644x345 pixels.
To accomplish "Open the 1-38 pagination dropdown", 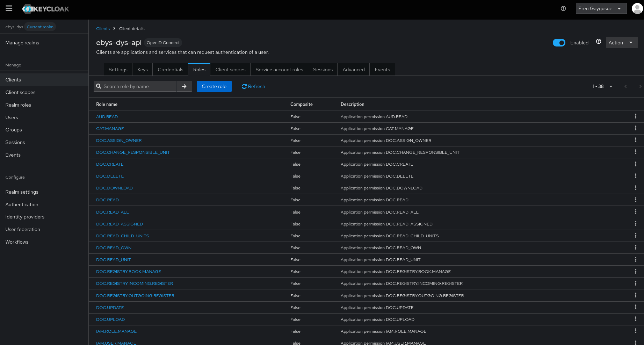I will coord(602,86).
